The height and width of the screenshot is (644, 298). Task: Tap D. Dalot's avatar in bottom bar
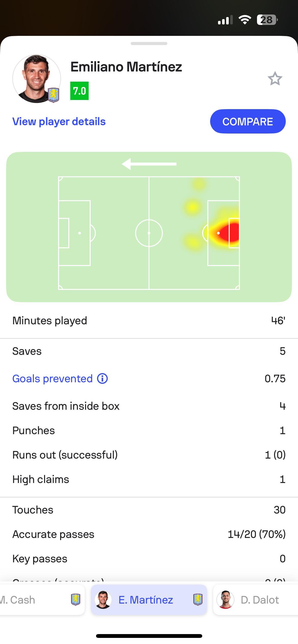coord(225,600)
